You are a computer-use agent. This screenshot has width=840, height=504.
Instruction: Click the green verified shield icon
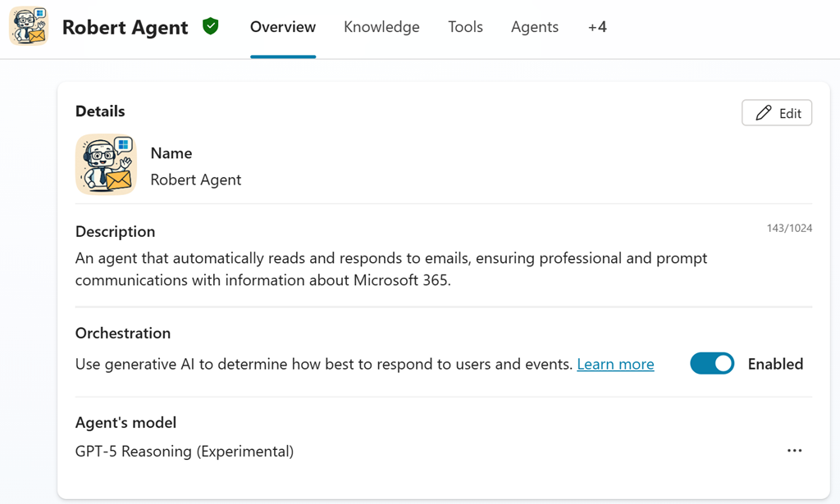[211, 27]
